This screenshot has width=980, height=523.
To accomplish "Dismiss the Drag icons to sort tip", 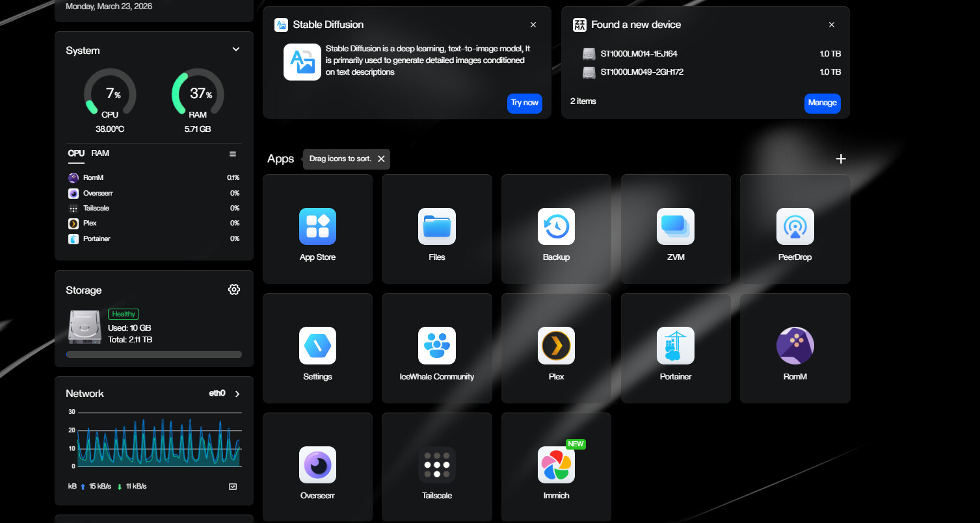I will [381, 159].
